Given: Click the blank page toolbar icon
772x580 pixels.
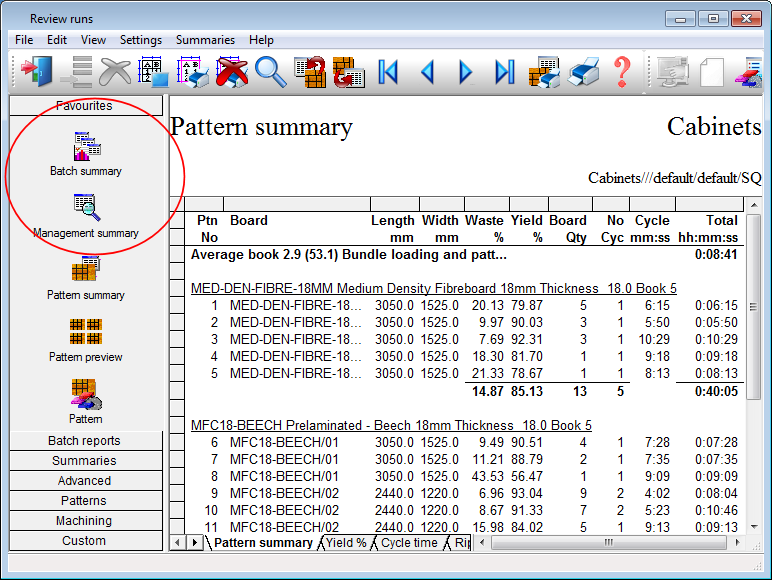Looking at the screenshot, I should [x=712, y=72].
